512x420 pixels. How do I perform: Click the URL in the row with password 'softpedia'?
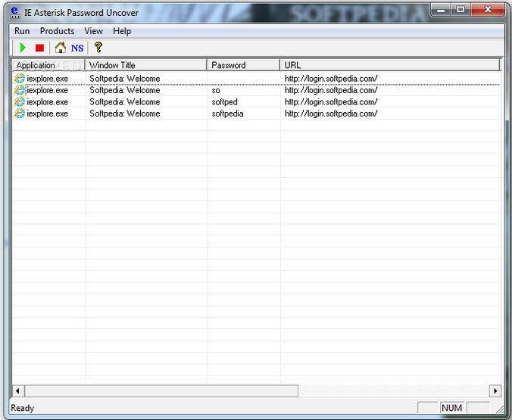click(x=331, y=114)
